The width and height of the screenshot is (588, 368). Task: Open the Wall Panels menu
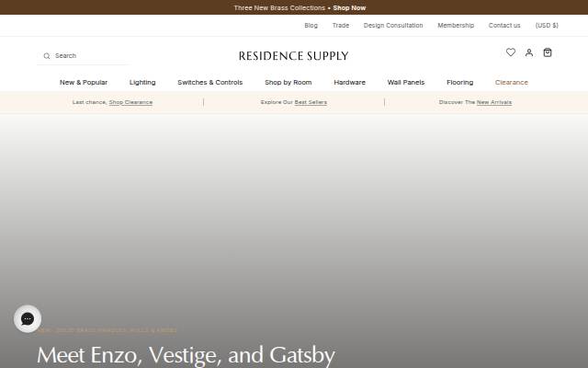click(x=406, y=82)
